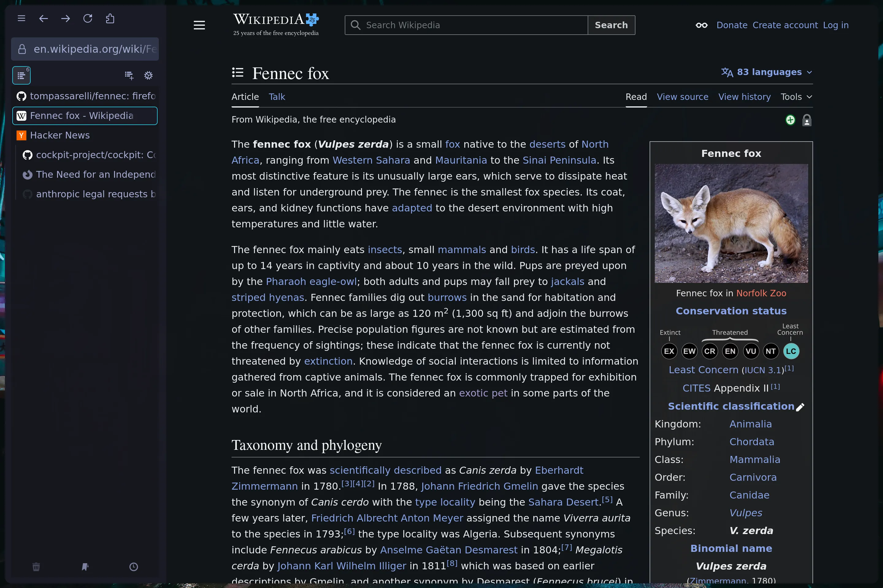
Task: Open the sidebar workspace settings gear
Action: coord(149,75)
